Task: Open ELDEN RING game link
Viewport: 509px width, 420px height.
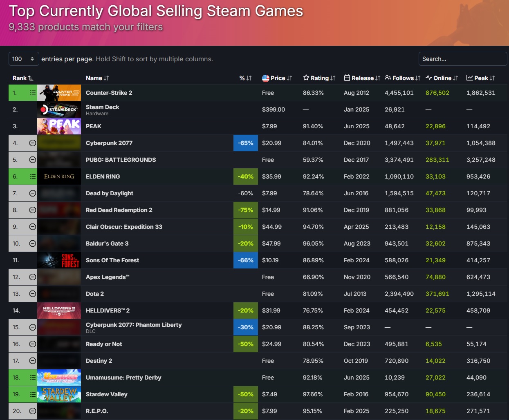Action: click(x=103, y=176)
